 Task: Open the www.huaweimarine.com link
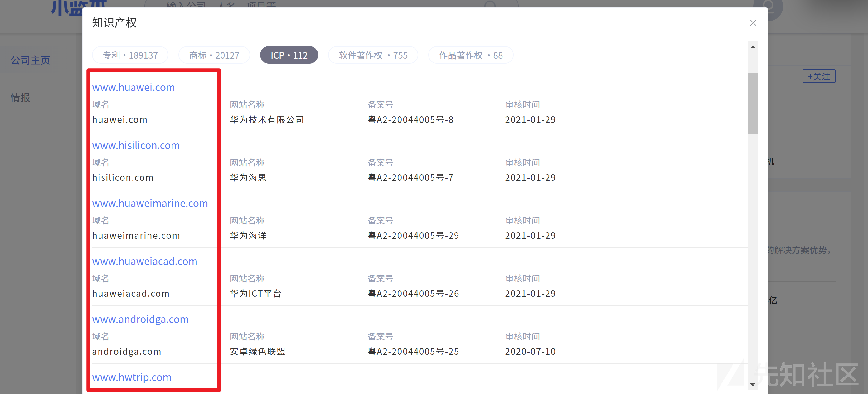(x=150, y=204)
